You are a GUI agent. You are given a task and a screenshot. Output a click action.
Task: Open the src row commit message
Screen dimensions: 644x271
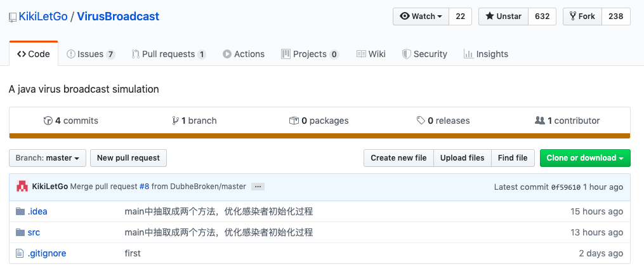pyautogui.click(x=219, y=232)
